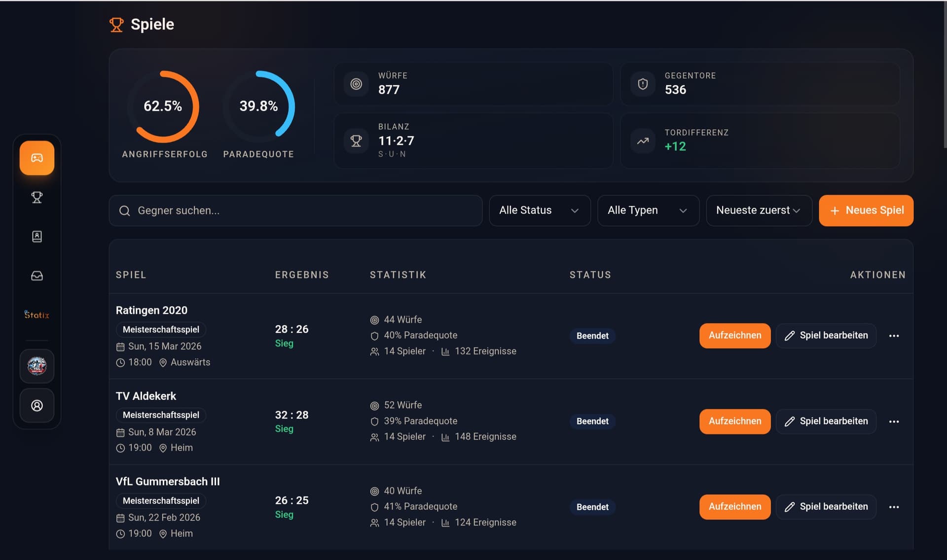Click the trophy icon on Bilanz card
The width and height of the screenshot is (947, 560).
(356, 141)
